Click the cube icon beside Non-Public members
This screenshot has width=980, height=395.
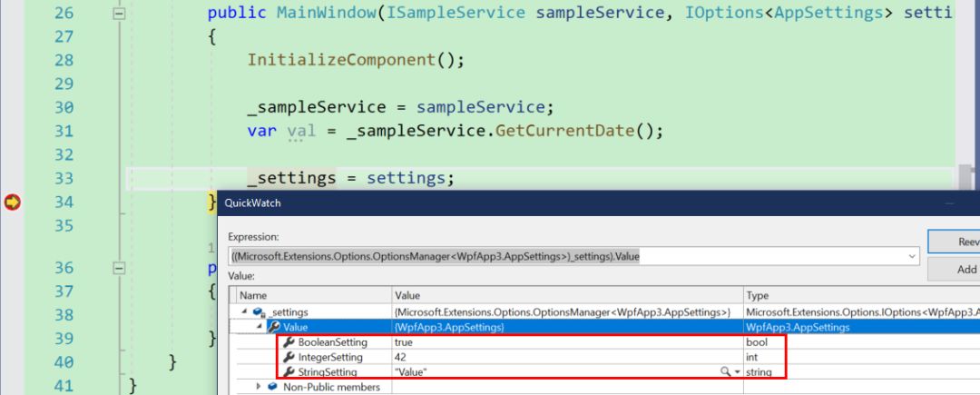click(x=273, y=387)
